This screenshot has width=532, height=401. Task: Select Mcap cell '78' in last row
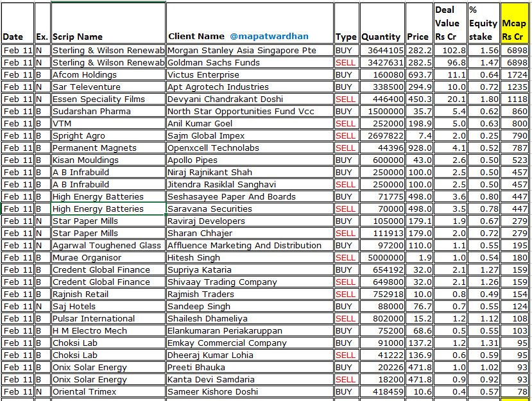point(515,392)
